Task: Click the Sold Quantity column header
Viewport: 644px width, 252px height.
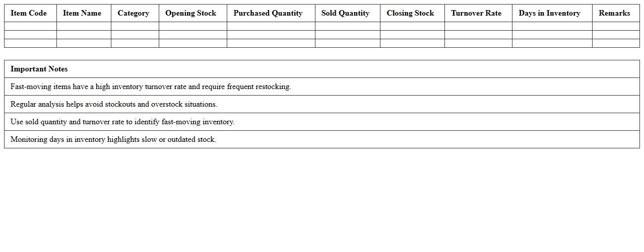Action: click(346, 13)
